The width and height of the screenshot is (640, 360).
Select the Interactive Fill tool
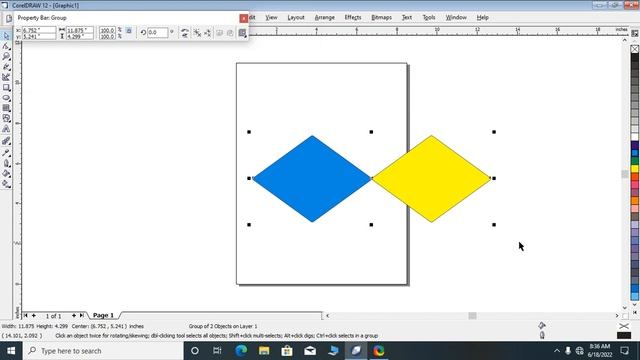pos(6,184)
